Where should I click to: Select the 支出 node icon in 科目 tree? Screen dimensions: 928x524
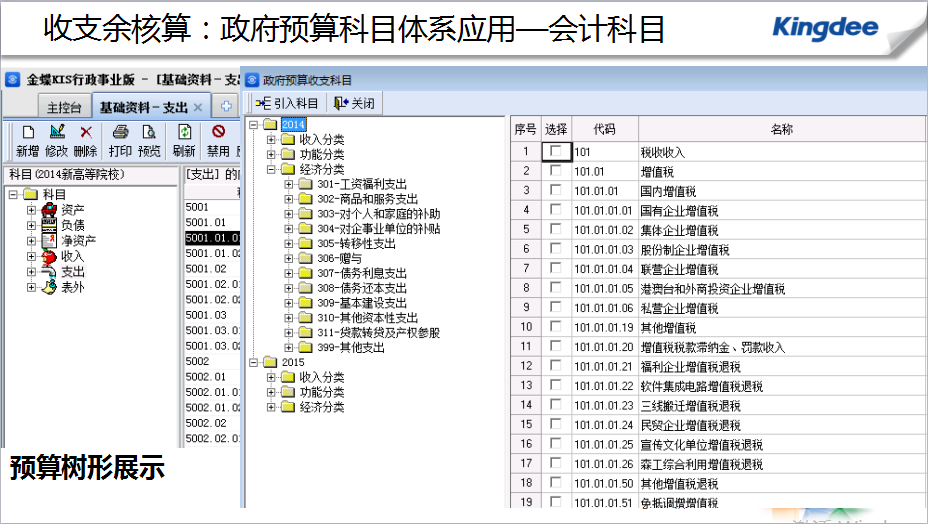[x=49, y=271]
